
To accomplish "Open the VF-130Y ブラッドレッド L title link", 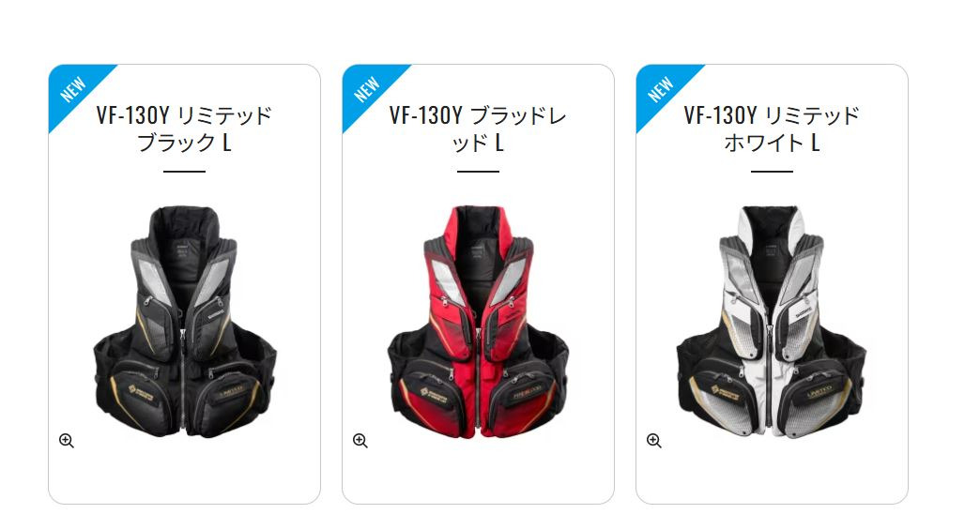I will (478, 128).
